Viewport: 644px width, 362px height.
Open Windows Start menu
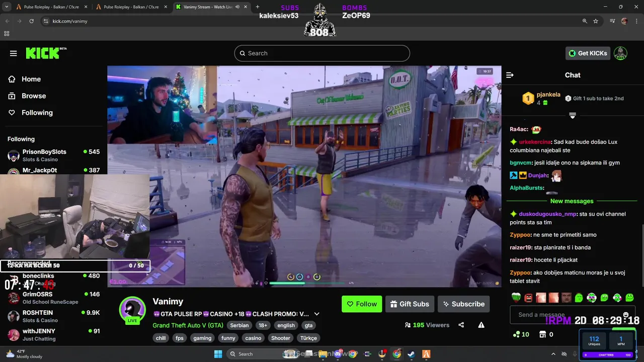point(218,354)
